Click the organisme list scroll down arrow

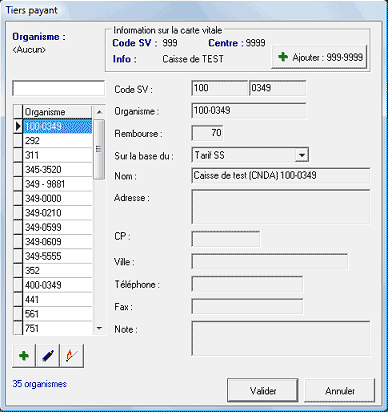tap(99, 328)
